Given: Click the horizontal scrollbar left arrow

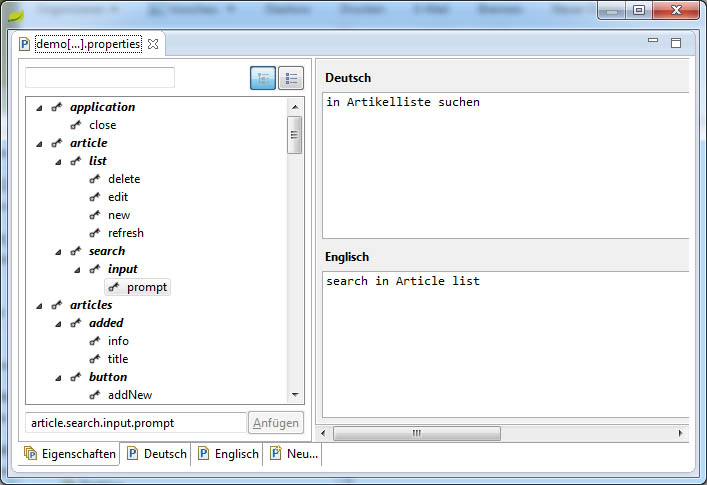Looking at the screenshot, I should pyautogui.click(x=323, y=434).
